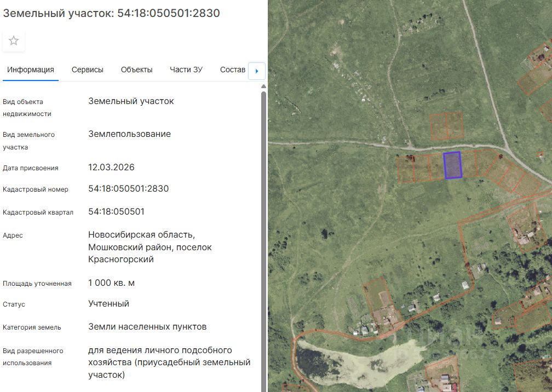The height and width of the screenshot is (392, 552).
Task: Open the Объекты tab
Action: coord(136,70)
